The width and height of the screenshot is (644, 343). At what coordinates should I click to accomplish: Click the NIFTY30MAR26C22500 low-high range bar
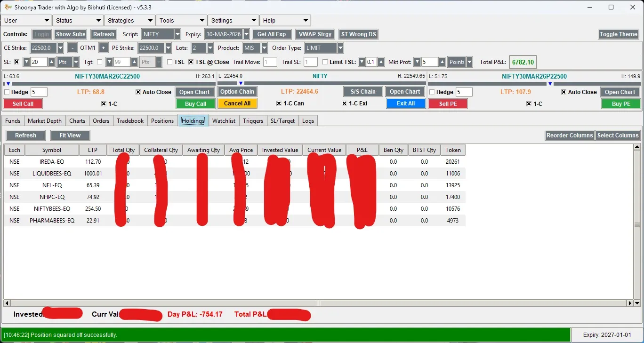[x=109, y=84]
